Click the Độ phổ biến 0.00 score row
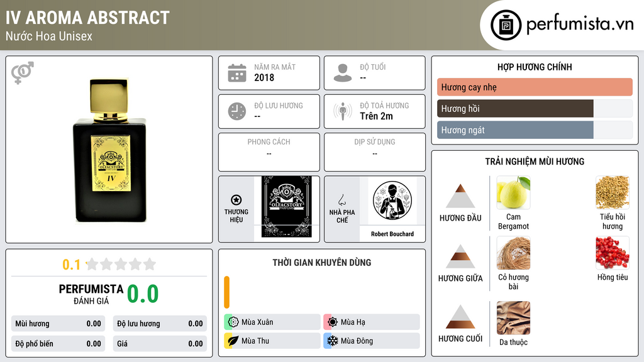Viewport: 644px width, 362px height. tap(58, 344)
